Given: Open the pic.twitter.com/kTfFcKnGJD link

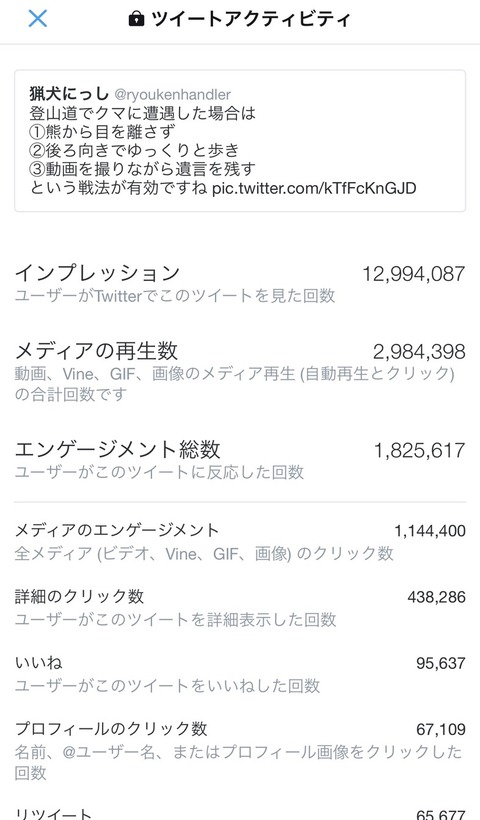Looking at the screenshot, I should pyautogui.click(x=314, y=188).
